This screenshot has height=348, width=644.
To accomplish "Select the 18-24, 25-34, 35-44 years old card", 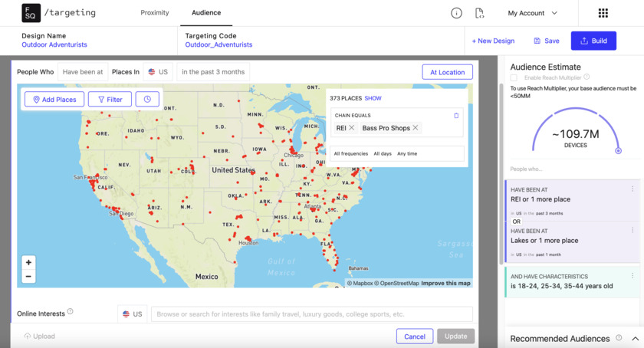I will coord(572,281).
